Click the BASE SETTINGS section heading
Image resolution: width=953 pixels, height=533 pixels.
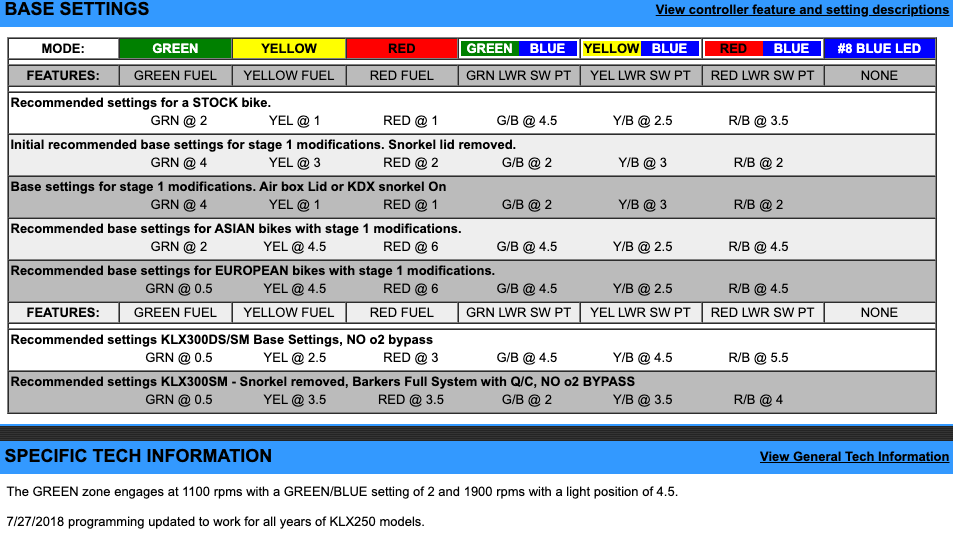coord(77,10)
